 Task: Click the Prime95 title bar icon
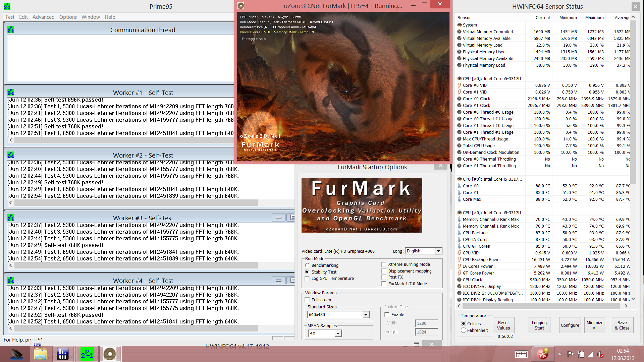click(x=7, y=6)
